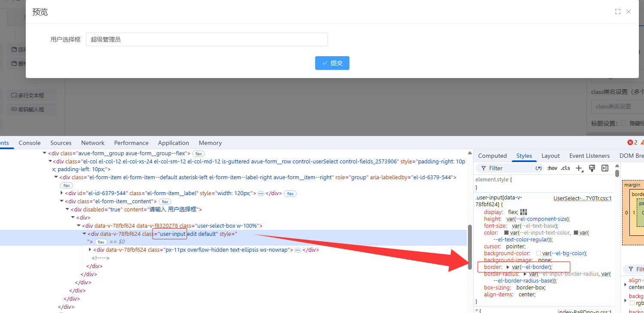
Task: Open the background-color swatch for --el-bg-color
Action: click(x=538, y=253)
